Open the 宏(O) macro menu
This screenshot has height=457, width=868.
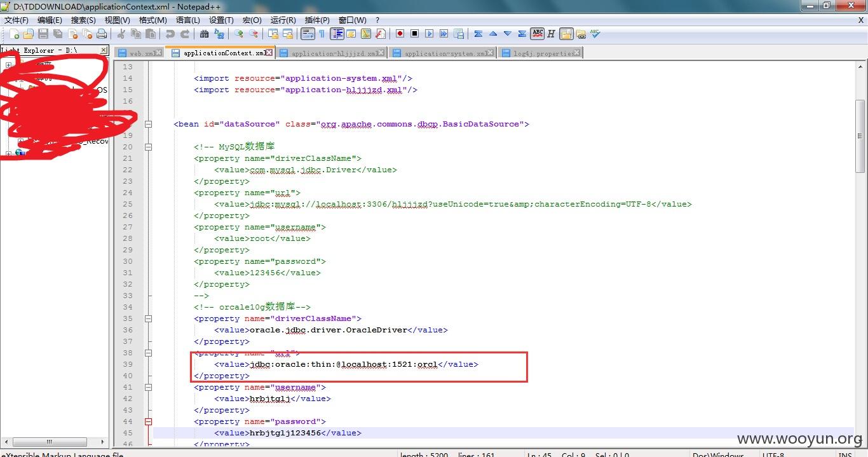[x=252, y=20]
